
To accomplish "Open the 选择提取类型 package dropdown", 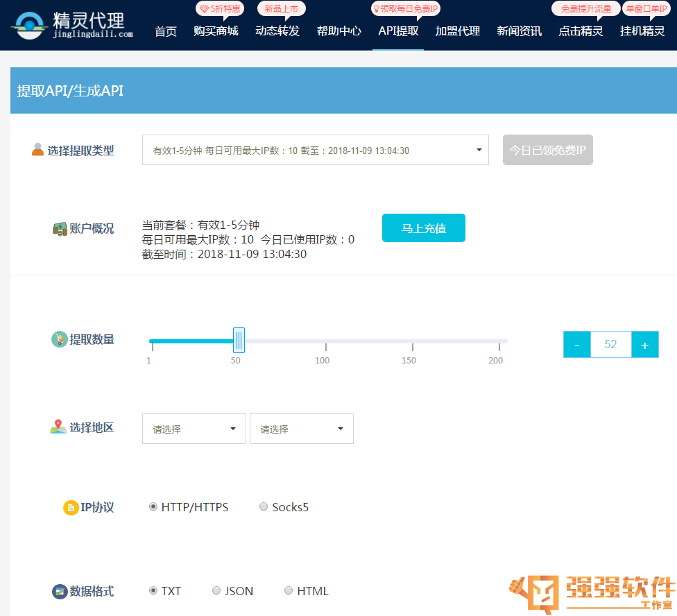I will [315, 150].
